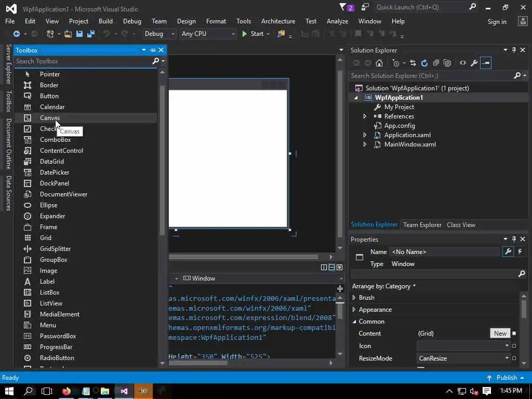Switch to vertical split view
The image size is (532, 399).
tap(324, 268)
